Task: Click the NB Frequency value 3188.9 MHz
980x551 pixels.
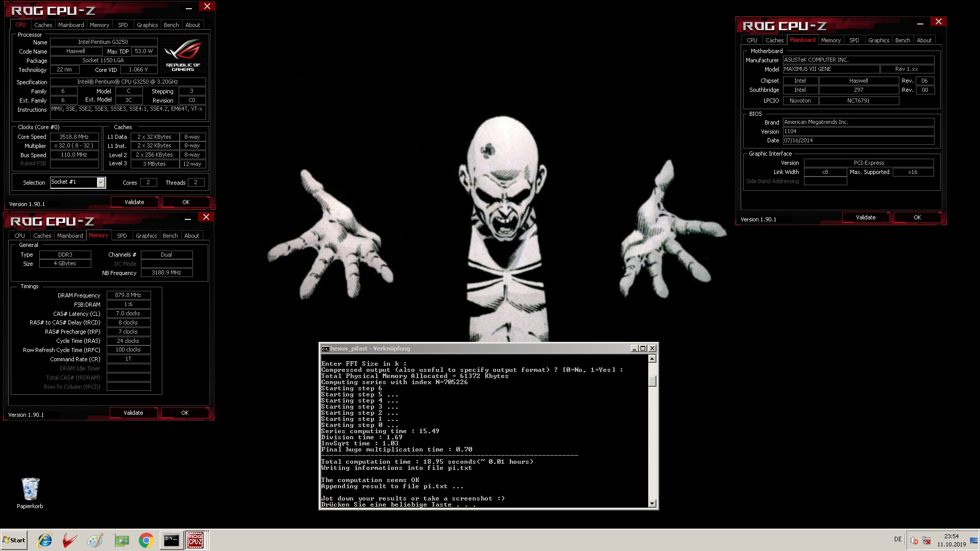Action: pyautogui.click(x=166, y=272)
